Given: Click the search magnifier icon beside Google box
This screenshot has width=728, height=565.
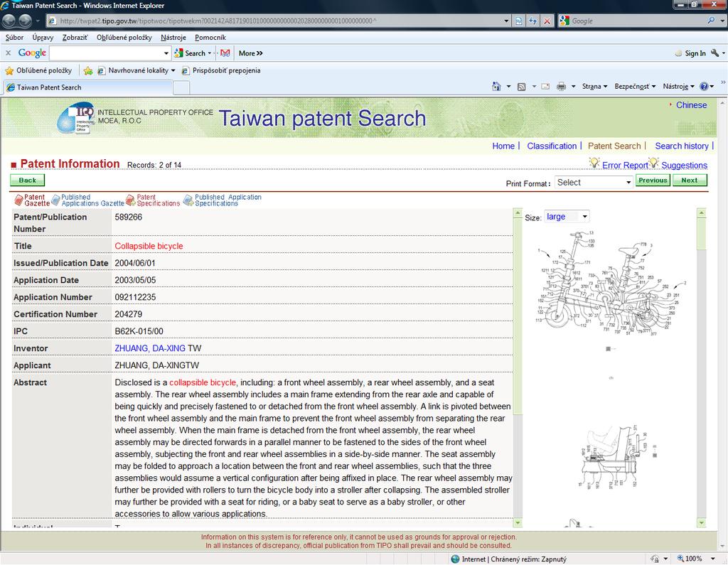Looking at the screenshot, I should tap(711, 21).
